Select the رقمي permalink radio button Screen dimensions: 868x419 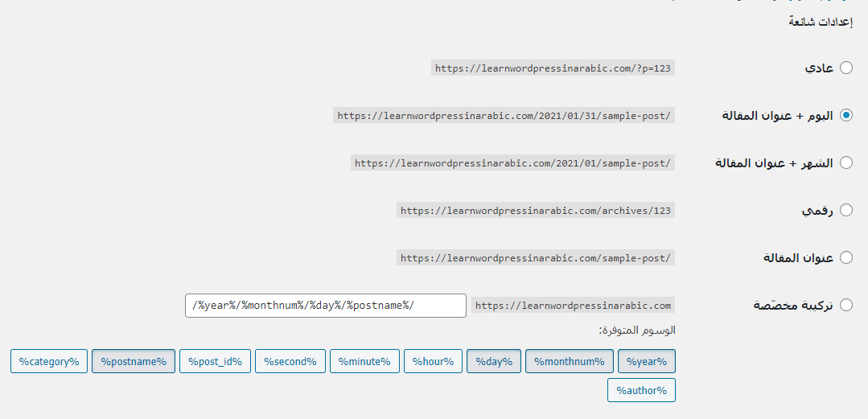point(845,211)
